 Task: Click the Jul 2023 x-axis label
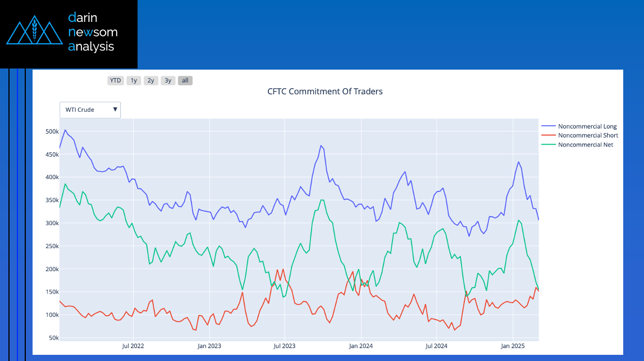pos(285,346)
